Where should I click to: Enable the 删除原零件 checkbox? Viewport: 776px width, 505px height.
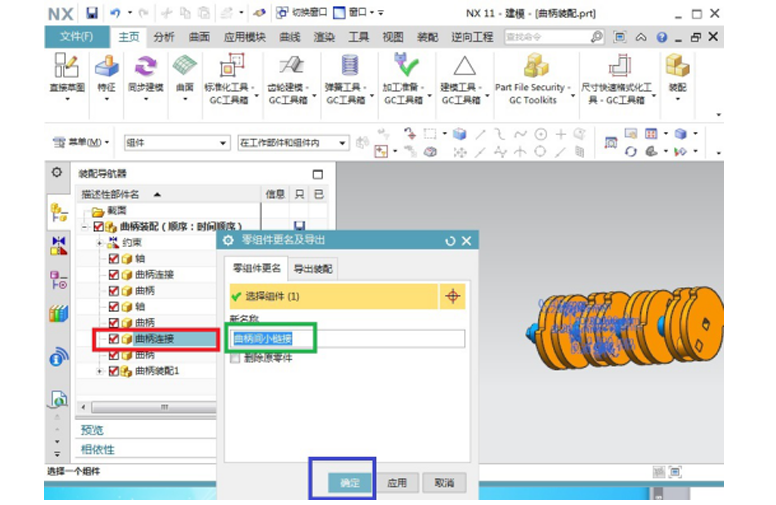coord(236,358)
